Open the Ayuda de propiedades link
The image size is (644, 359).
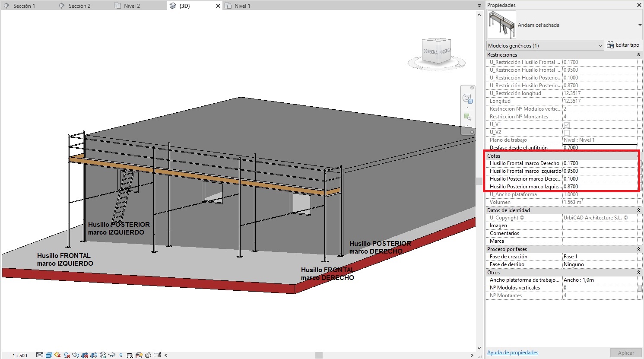(513, 353)
